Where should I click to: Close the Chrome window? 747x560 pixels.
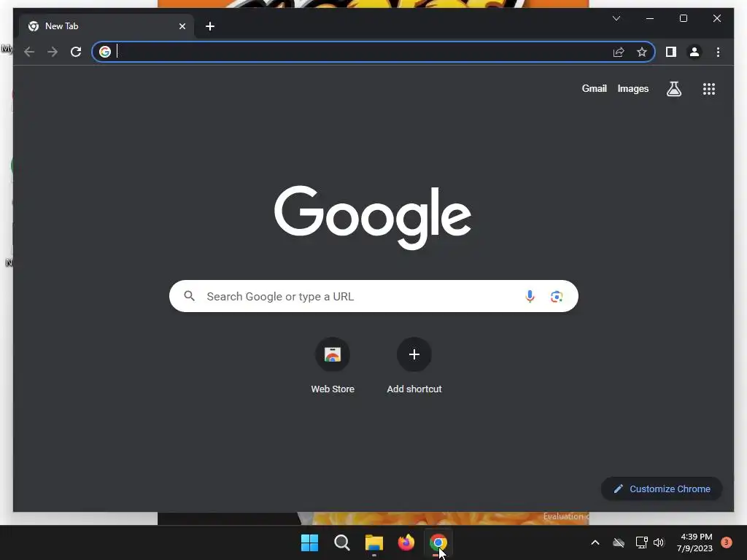(716, 18)
